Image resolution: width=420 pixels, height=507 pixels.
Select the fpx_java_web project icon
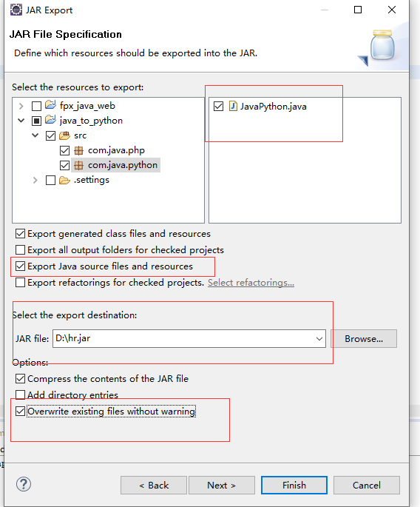pos(50,105)
